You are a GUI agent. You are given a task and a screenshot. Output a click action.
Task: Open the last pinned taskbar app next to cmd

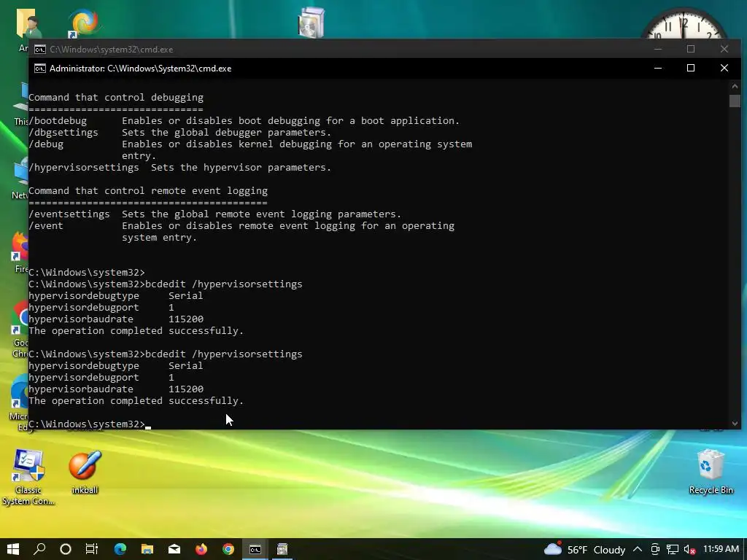coord(282,549)
